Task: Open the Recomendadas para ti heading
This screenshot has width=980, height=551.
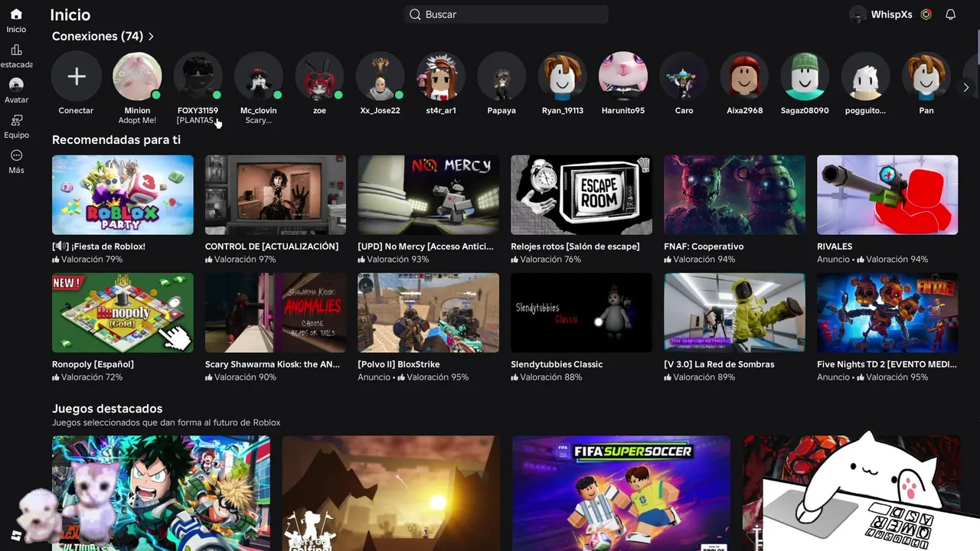Action: [x=116, y=140]
